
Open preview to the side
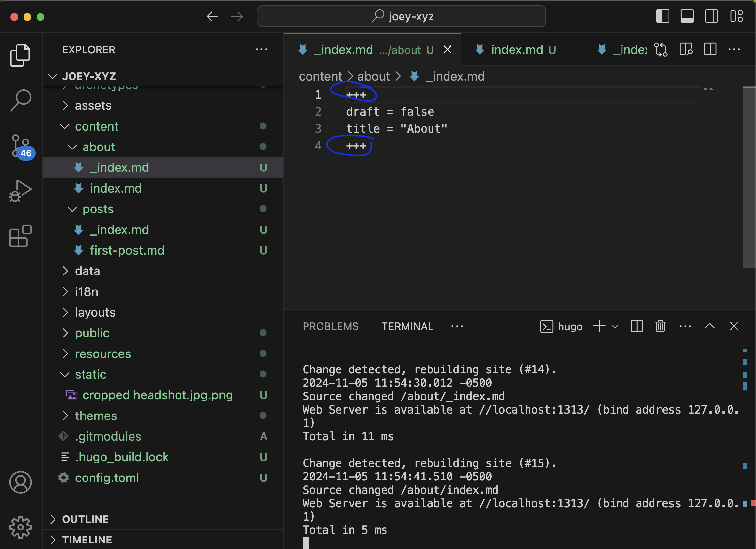(686, 50)
